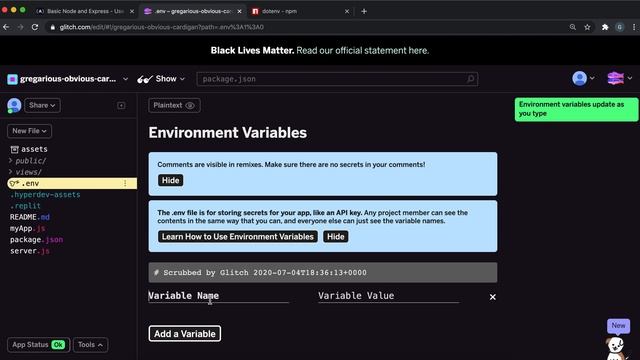Open the browser extensions puzzle icon
The width and height of the screenshot is (640, 360).
(605, 27)
